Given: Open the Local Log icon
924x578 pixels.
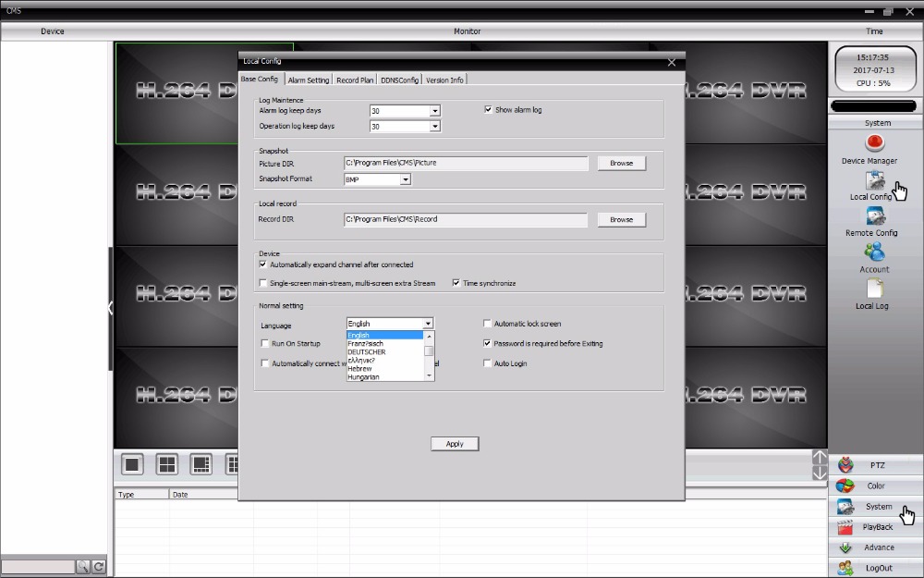Looking at the screenshot, I should point(874,289).
